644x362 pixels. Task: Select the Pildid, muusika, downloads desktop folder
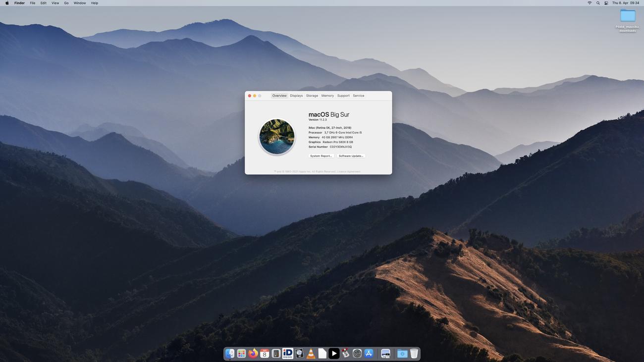point(628,17)
